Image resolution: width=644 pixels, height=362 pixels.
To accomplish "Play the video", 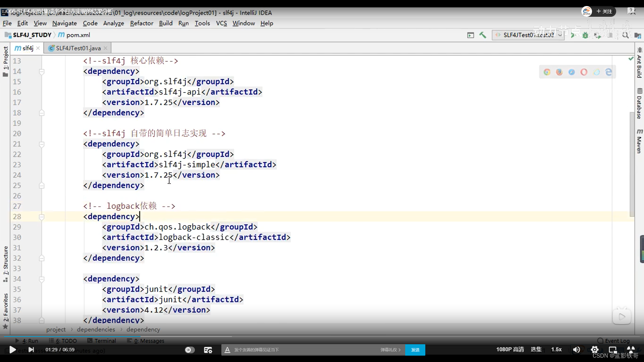I will tap(12, 350).
